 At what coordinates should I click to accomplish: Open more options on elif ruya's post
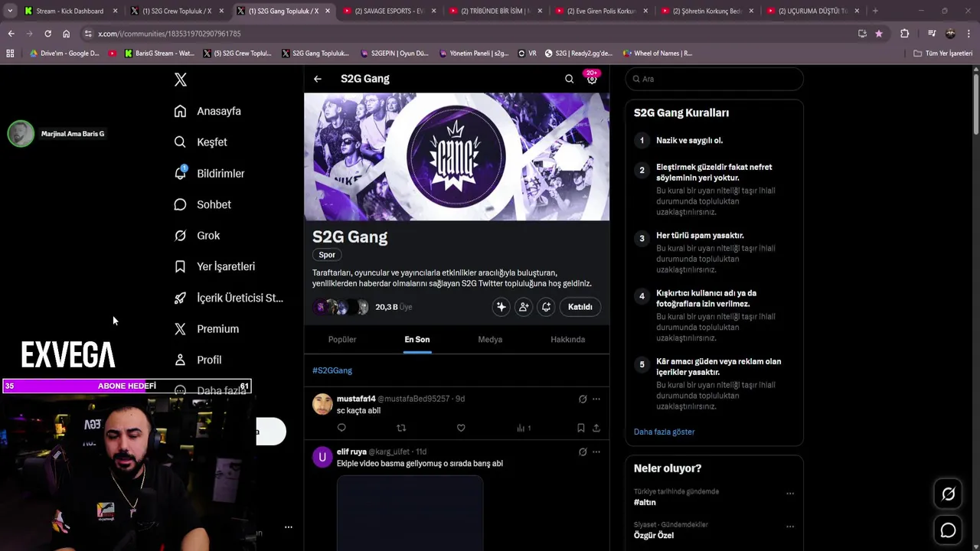[x=596, y=452]
